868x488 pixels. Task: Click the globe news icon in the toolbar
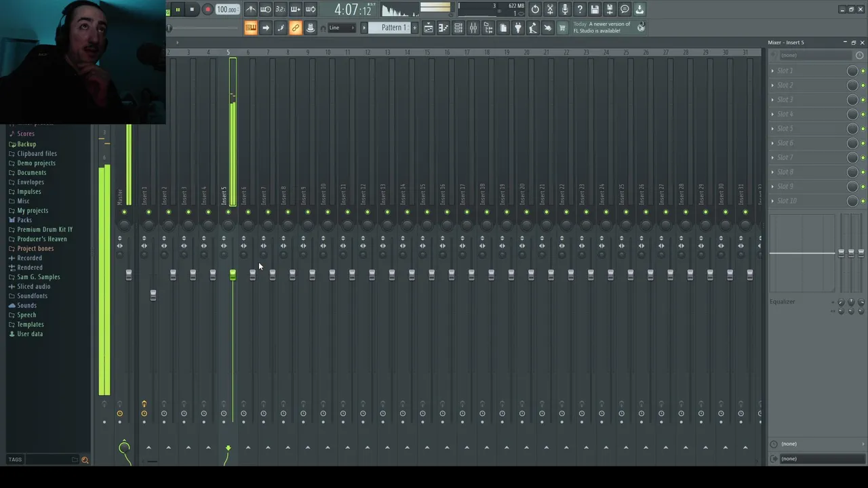click(641, 28)
